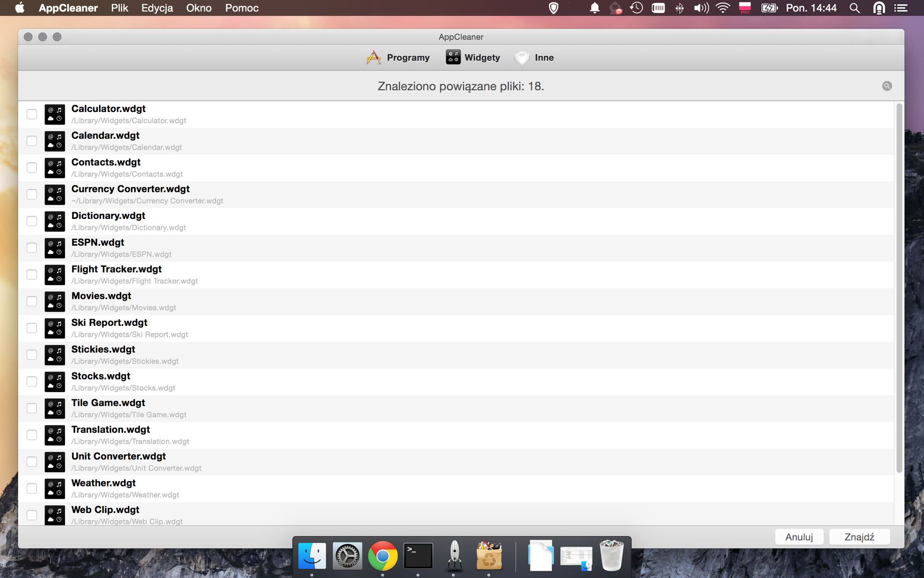Check the Stickies.wdgt checkbox

[x=32, y=355]
